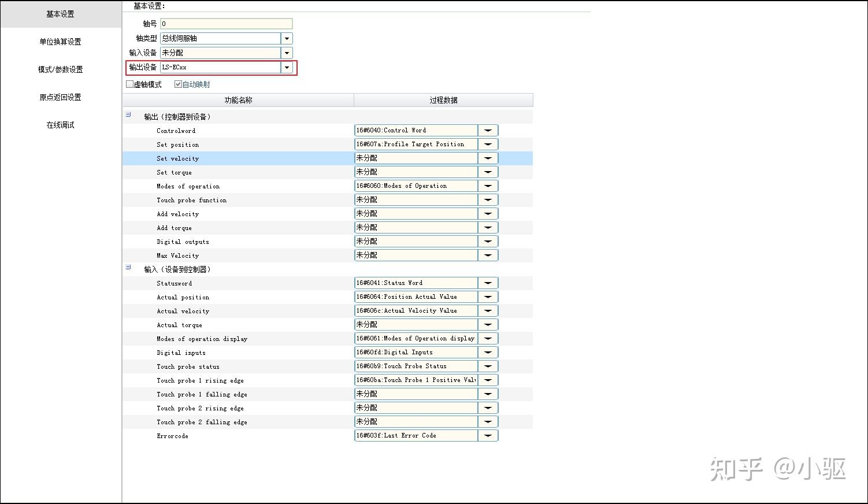Open Modes of operation display dropdown arrow

tap(488, 339)
